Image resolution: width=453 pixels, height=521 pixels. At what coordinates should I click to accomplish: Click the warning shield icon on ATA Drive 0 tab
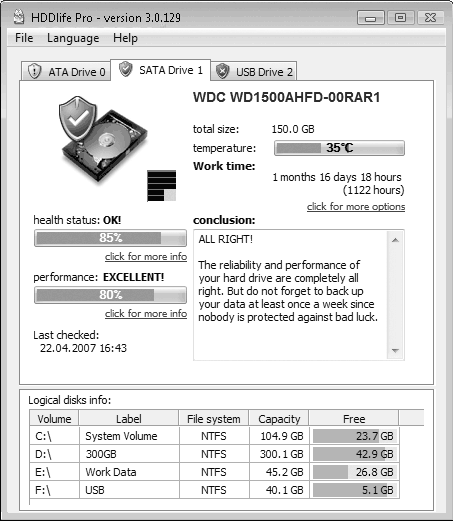(34, 71)
